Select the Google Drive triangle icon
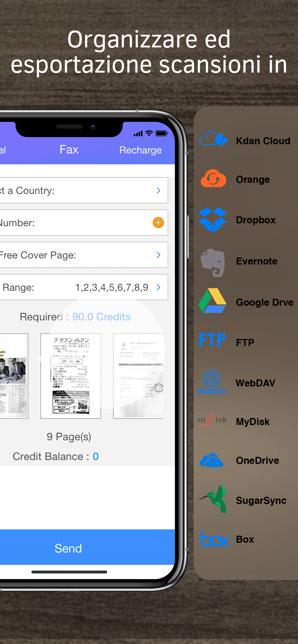The image size is (298, 644). pos(212,300)
